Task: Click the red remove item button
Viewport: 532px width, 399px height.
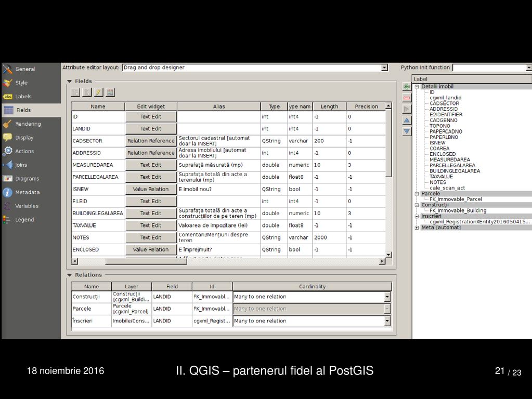Action: pos(407,98)
